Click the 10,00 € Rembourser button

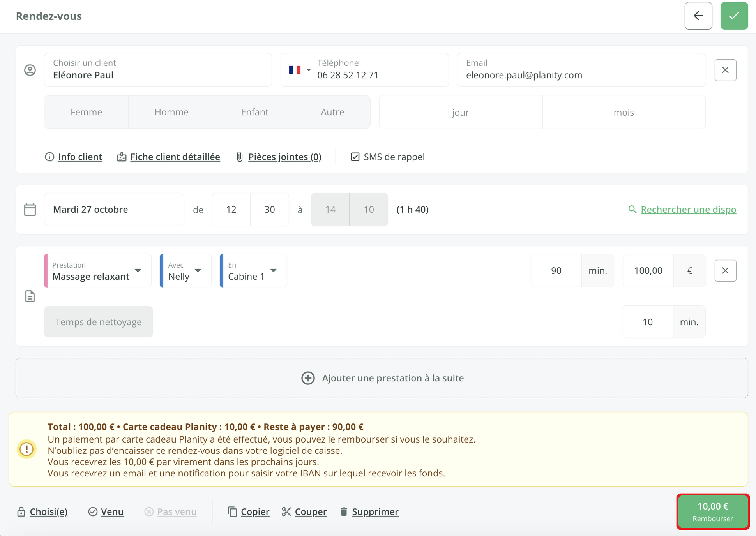tap(713, 511)
